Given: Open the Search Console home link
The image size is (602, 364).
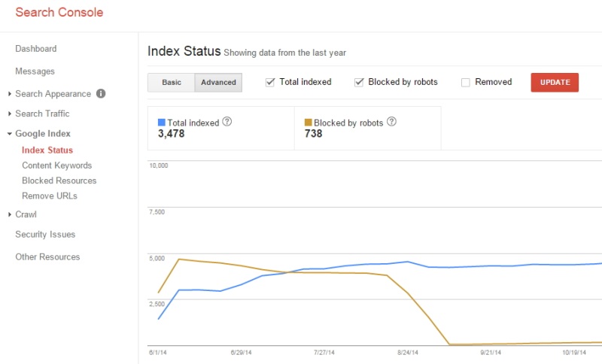Looking at the screenshot, I should click(59, 12).
